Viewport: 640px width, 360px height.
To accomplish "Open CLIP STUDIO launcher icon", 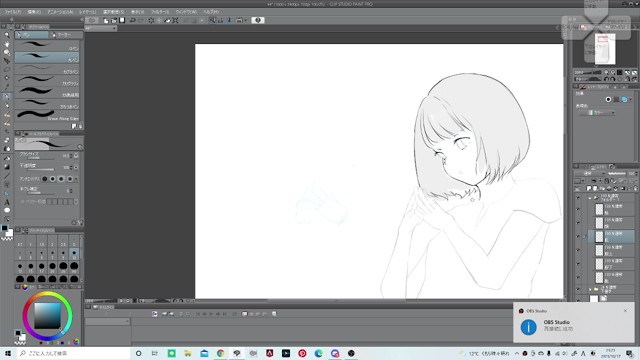I will coord(92,20).
